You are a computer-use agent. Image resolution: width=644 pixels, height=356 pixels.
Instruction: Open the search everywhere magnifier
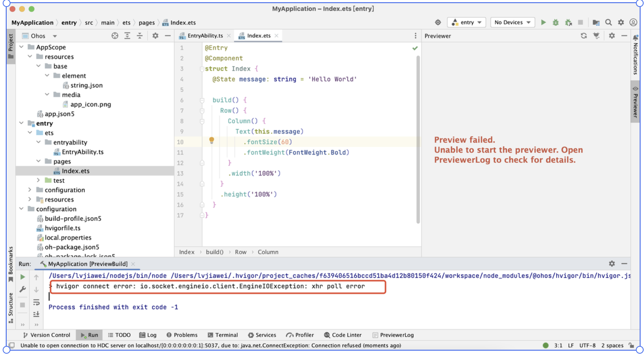tap(608, 22)
